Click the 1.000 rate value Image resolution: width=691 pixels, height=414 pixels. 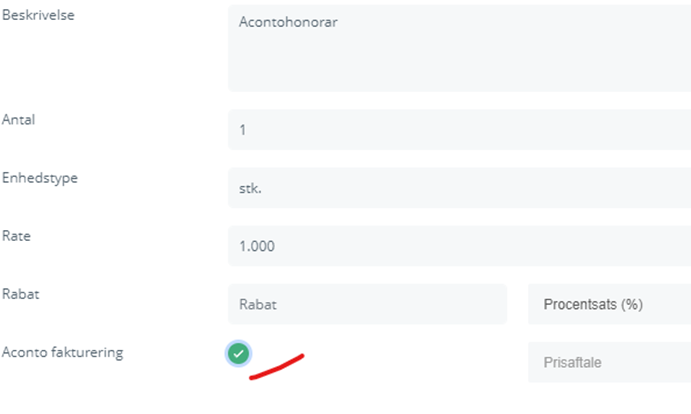click(257, 246)
